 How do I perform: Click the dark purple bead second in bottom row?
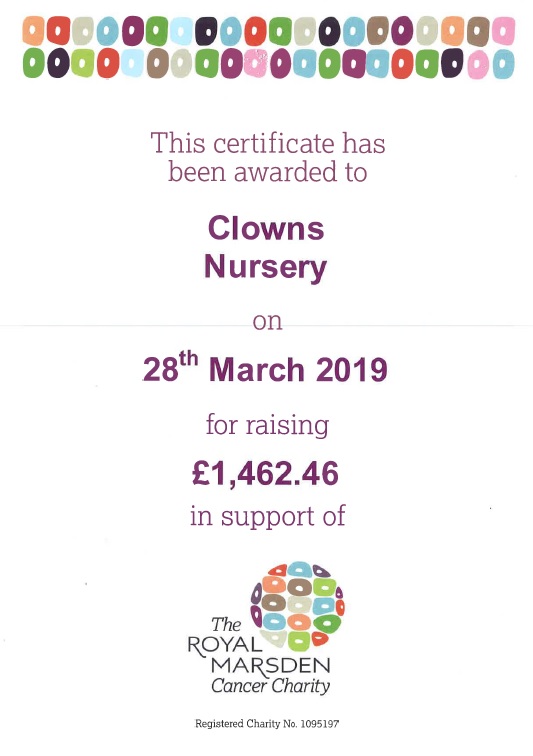58,63
